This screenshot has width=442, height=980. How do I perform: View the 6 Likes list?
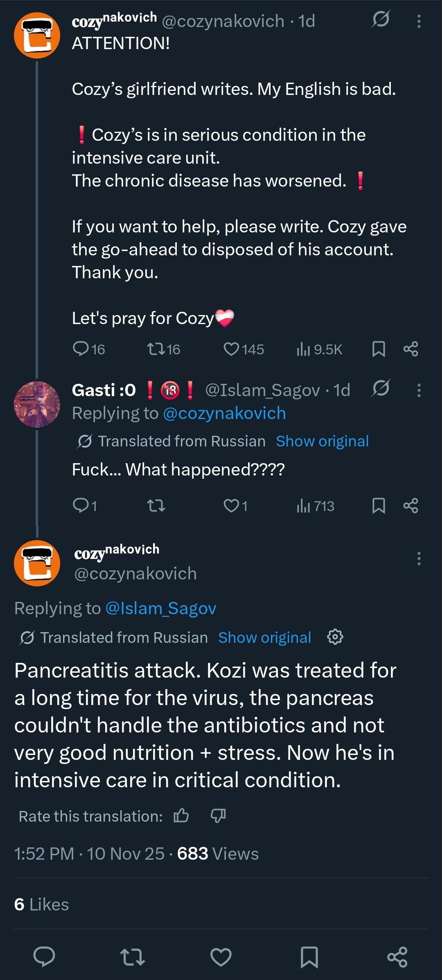(x=41, y=905)
